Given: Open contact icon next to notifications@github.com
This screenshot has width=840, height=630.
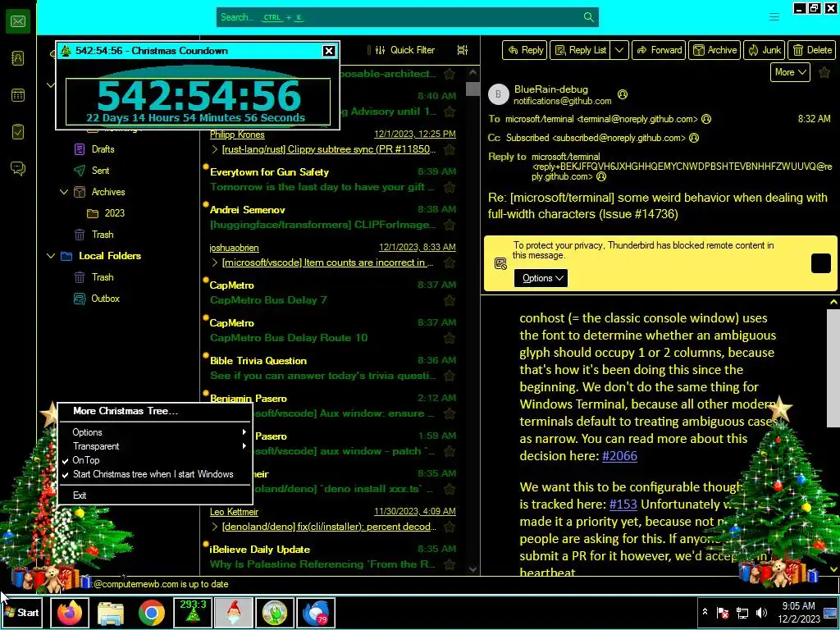Looking at the screenshot, I should pos(622,94).
